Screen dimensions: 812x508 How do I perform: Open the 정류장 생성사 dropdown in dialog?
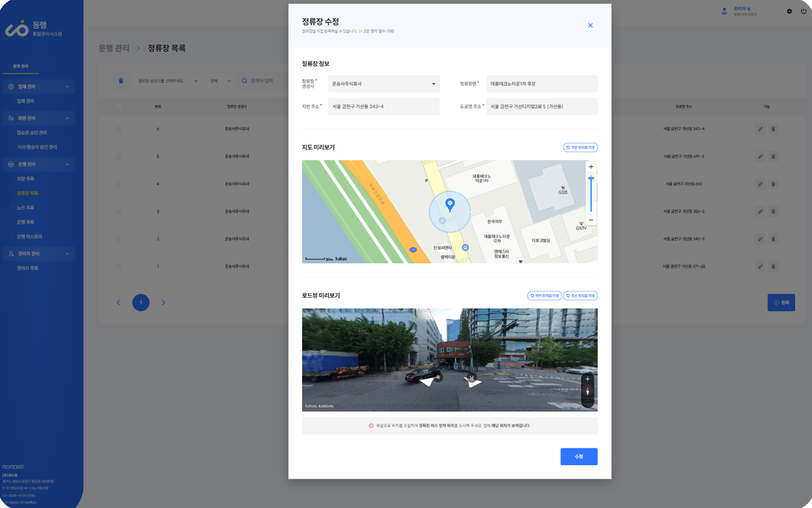point(384,84)
